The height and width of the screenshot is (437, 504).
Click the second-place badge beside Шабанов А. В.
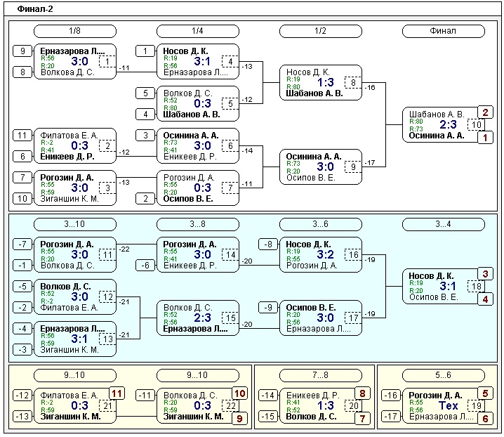click(x=485, y=112)
